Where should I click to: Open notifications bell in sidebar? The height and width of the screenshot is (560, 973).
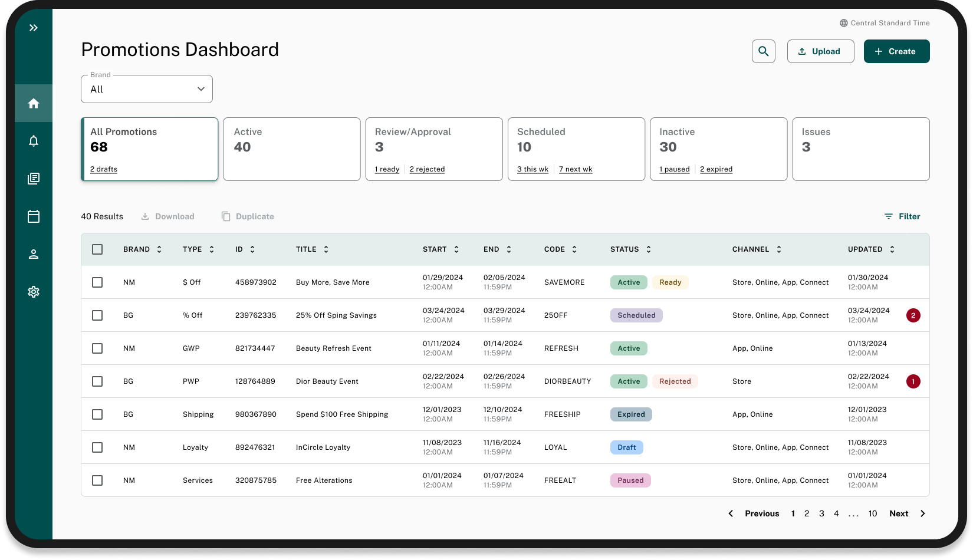click(34, 141)
